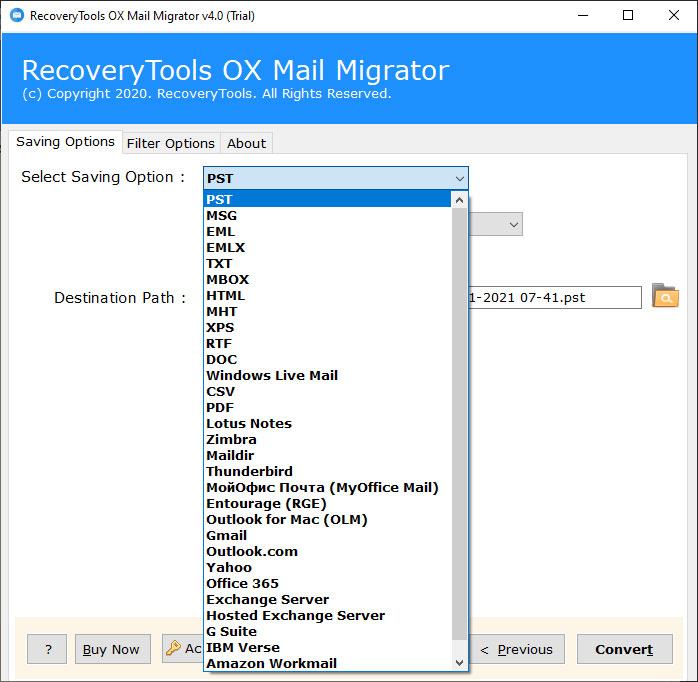Image resolution: width=698 pixels, height=682 pixels.
Task: Choose Outlook.com as saving option
Action: (x=327, y=552)
